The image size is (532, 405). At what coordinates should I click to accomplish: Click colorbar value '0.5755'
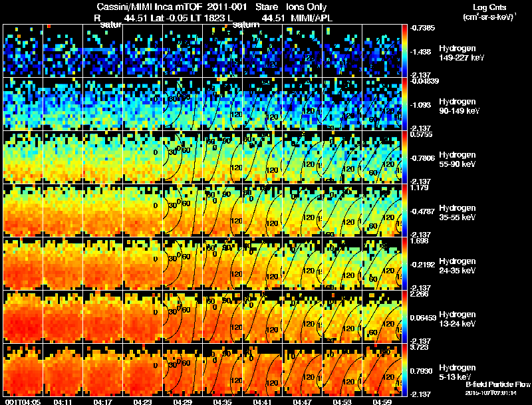pos(421,134)
